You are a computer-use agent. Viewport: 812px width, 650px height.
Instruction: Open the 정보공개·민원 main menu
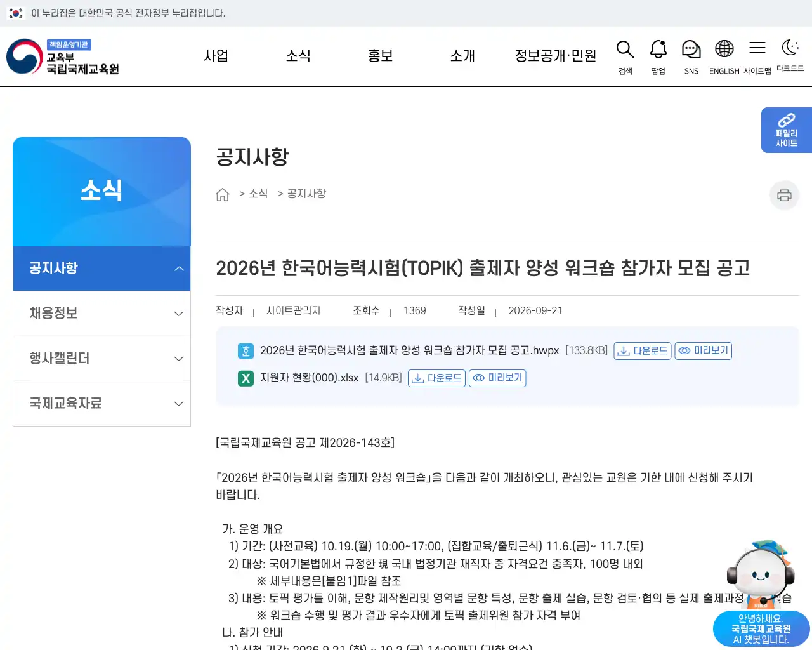[556, 56]
